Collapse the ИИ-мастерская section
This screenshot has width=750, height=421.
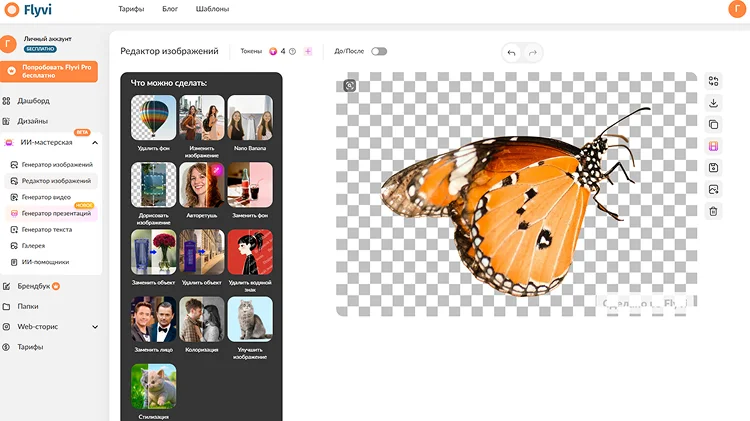(x=95, y=143)
